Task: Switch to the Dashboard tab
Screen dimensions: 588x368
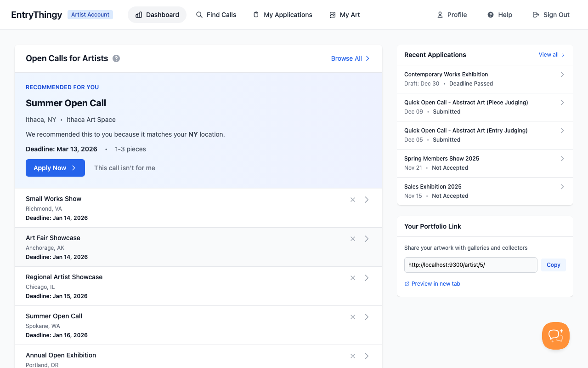Action: [x=157, y=15]
